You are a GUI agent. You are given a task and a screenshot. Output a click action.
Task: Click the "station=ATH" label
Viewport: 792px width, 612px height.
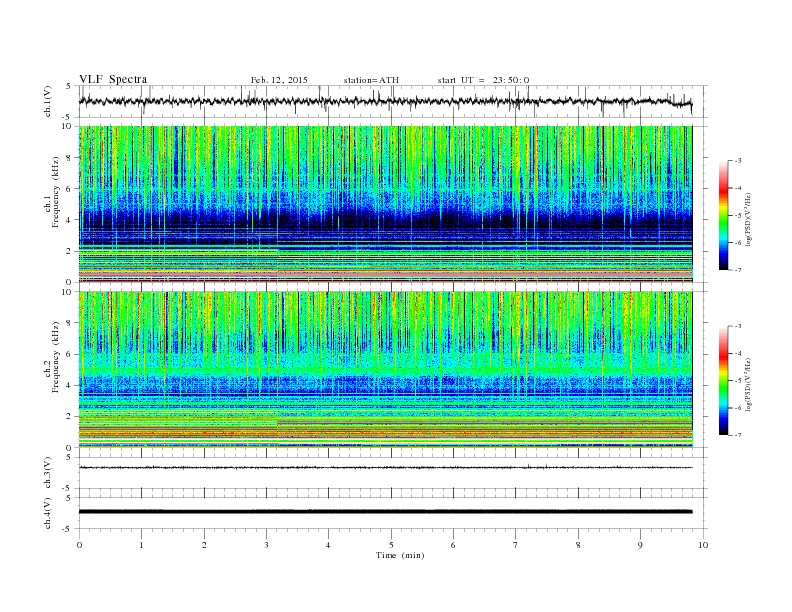(x=371, y=80)
